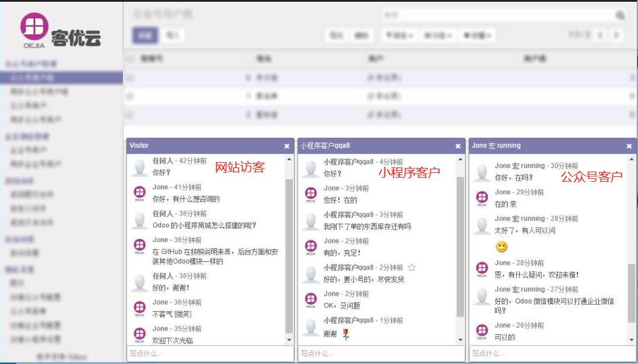Go to the next page with the pager arrow

click(617, 35)
